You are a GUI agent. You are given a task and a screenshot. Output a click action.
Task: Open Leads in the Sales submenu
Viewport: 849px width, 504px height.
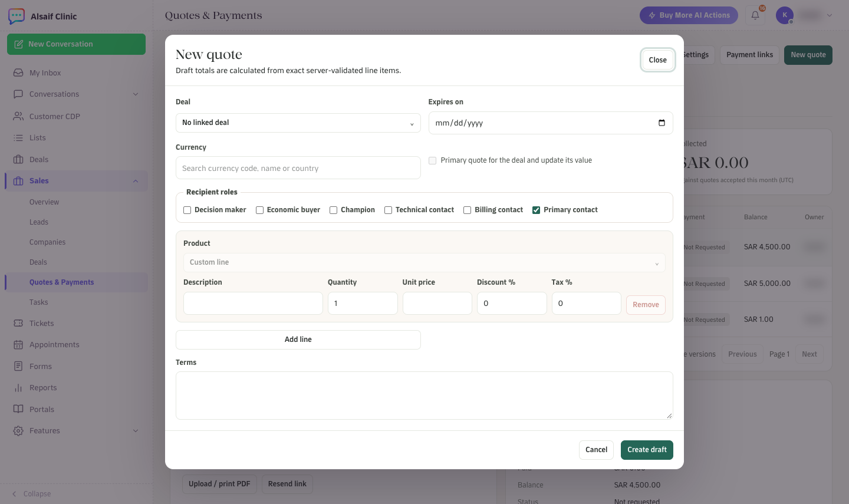pos(39,222)
